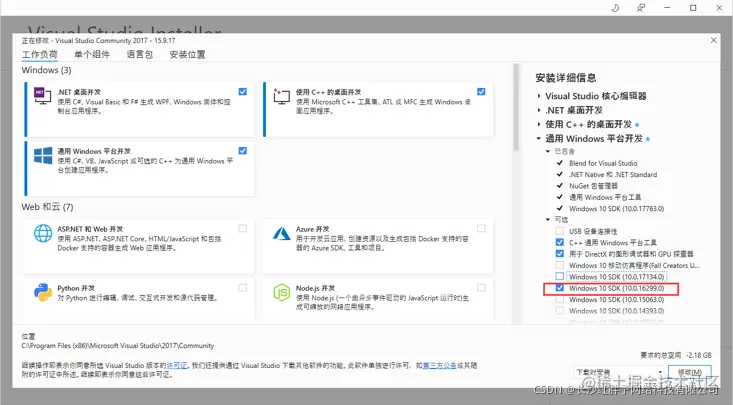
Task: Check Windows 10 SDK (10.0.15063.0) option
Action: click(x=560, y=299)
